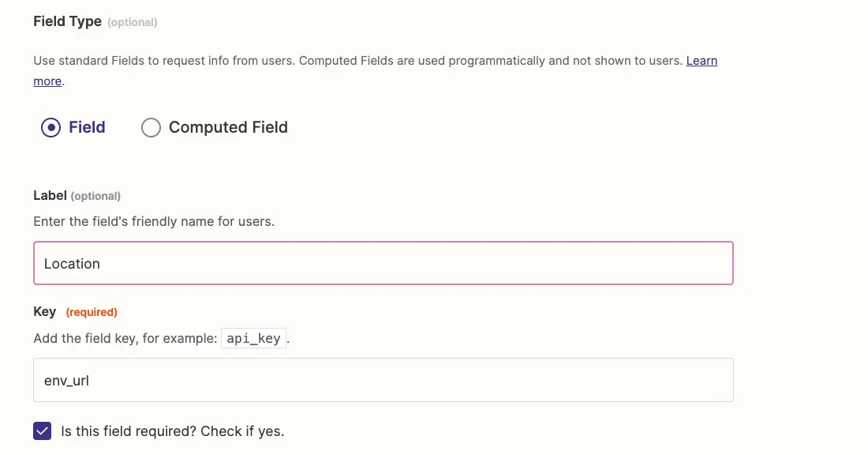Select the Computed Field radio button

(x=151, y=127)
